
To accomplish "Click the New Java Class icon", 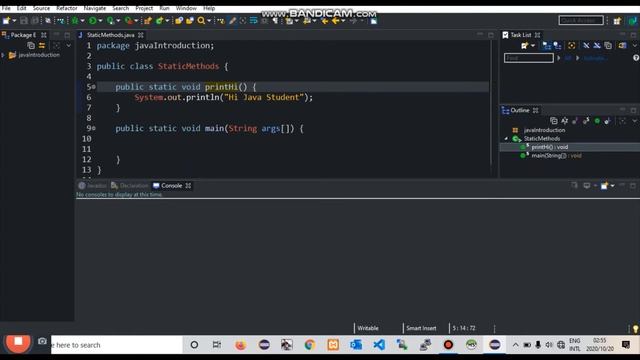I will (x=160, y=20).
